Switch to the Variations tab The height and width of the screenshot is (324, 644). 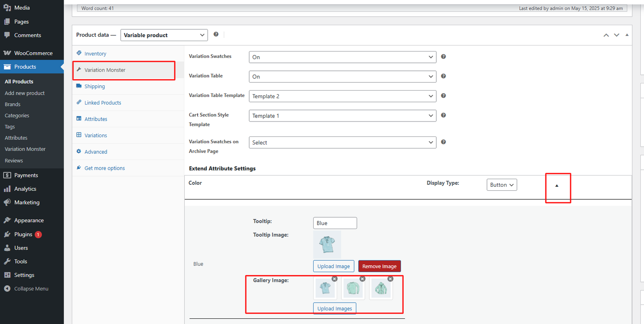click(96, 136)
